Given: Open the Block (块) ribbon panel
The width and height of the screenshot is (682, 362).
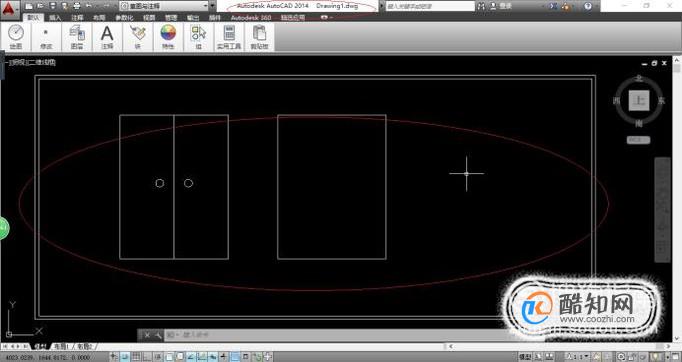Looking at the screenshot, I should (x=137, y=37).
